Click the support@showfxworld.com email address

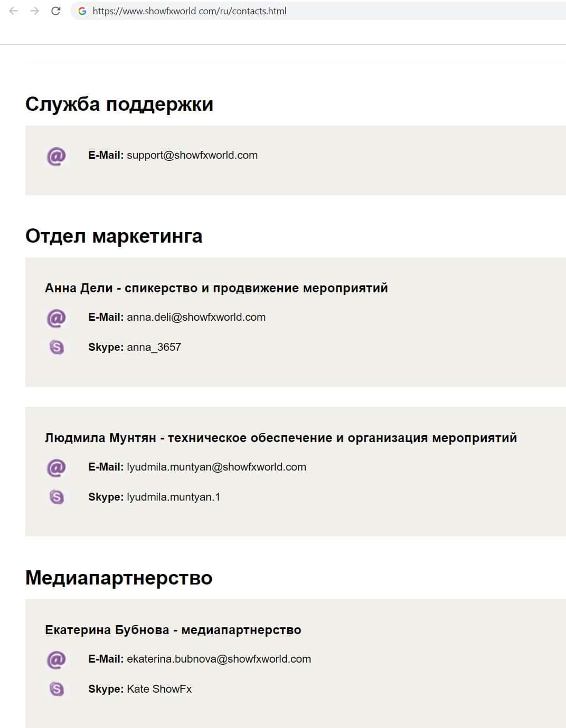pyautogui.click(x=192, y=156)
